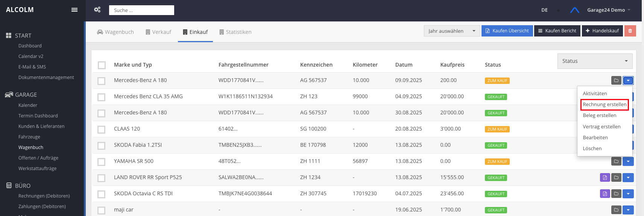Click the hamburger menu icon beside ALCOLM

74,10
